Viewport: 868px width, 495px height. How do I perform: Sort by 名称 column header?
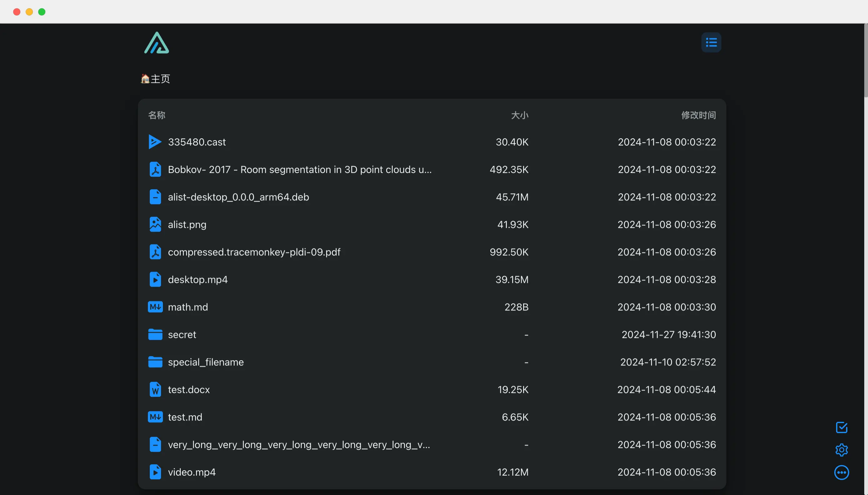tap(157, 115)
